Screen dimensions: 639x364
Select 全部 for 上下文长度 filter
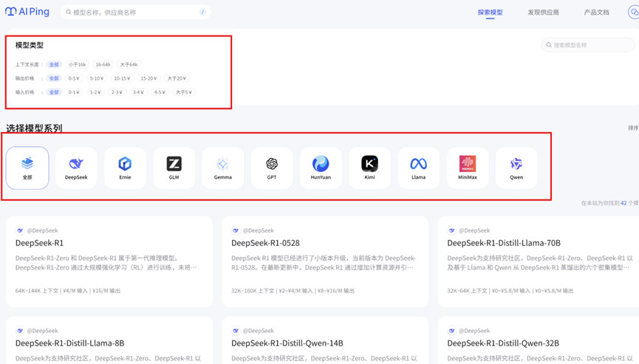click(x=54, y=64)
